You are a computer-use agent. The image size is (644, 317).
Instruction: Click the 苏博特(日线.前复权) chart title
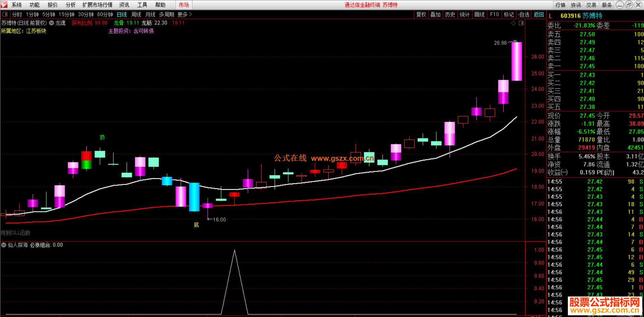[x=24, y=23]
